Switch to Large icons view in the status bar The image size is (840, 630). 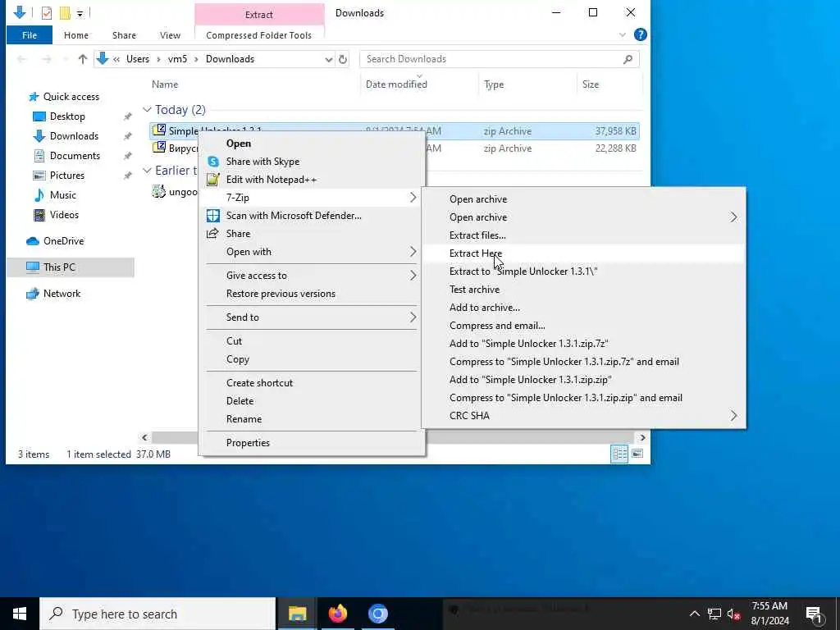tap(637, 454)
